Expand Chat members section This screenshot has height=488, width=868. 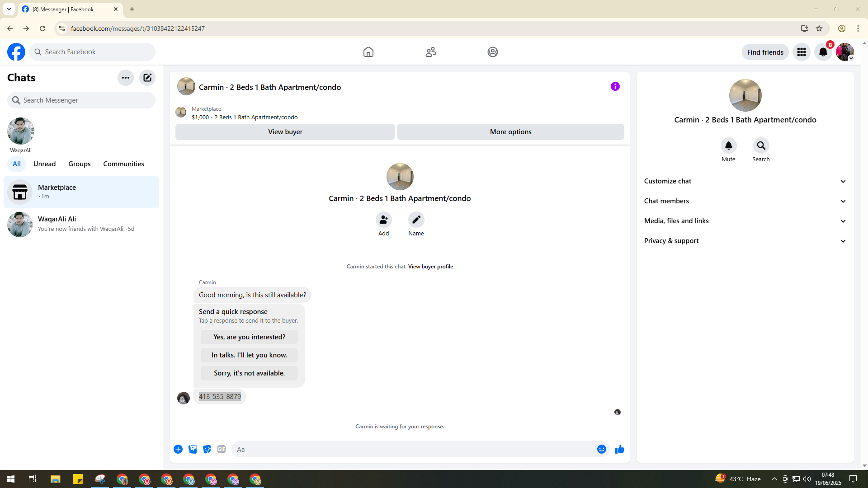pyautogui.click(x=745, y=201)
